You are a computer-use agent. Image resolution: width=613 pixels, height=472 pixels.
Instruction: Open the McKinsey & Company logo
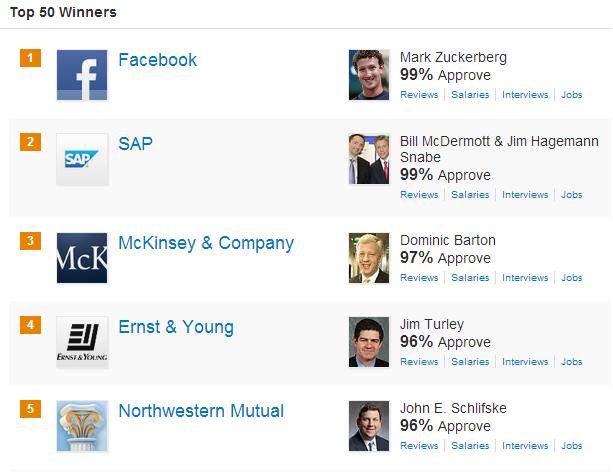click(x=82, y=258)
